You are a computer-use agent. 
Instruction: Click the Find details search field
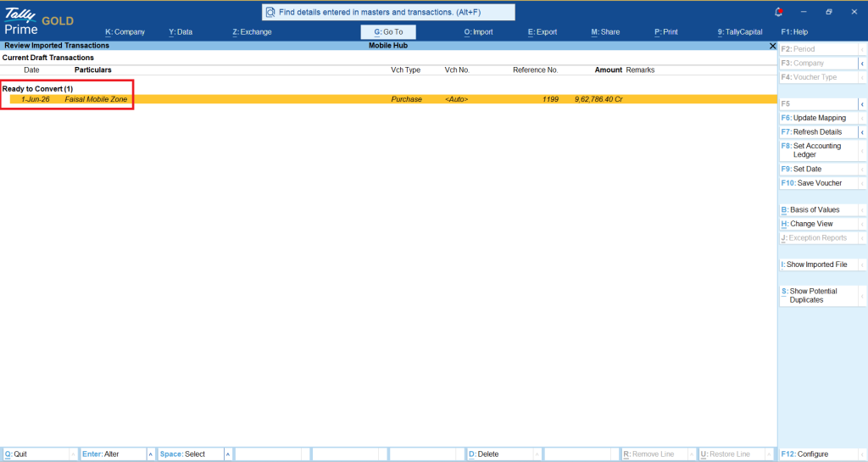click(388, 12)
